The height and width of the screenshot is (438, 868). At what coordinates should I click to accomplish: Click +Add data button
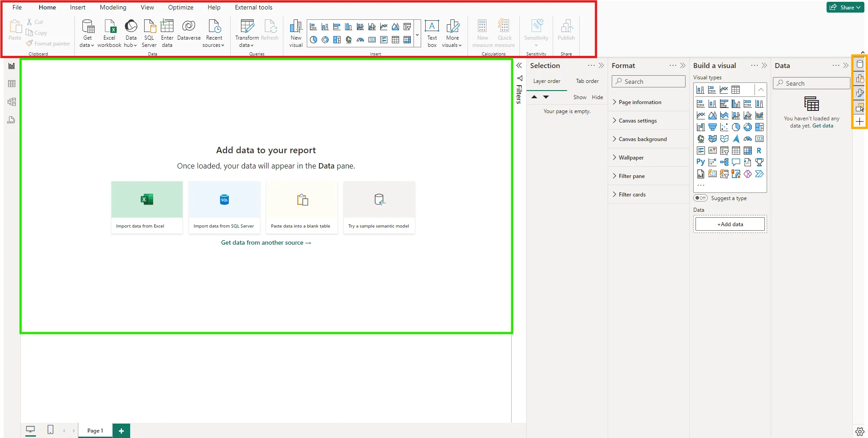click(x=730, y=224)
